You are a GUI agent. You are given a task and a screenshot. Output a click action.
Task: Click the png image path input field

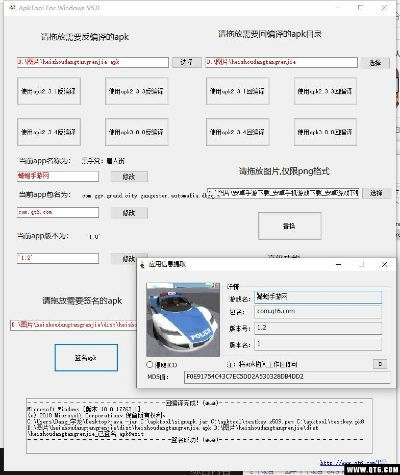(x=283, y=193)
